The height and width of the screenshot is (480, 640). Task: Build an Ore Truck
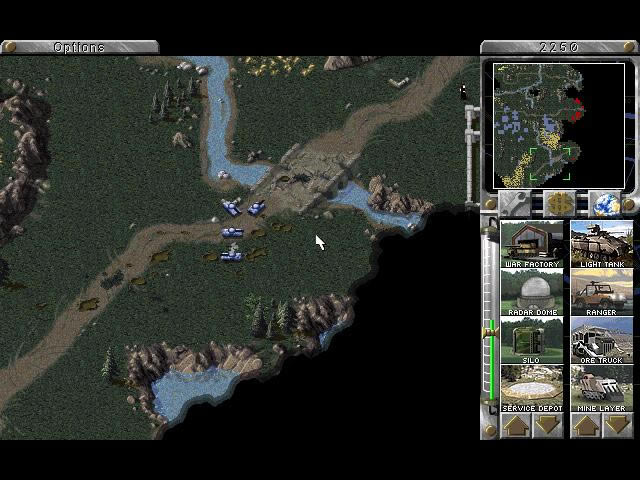(x=602, y=340)
